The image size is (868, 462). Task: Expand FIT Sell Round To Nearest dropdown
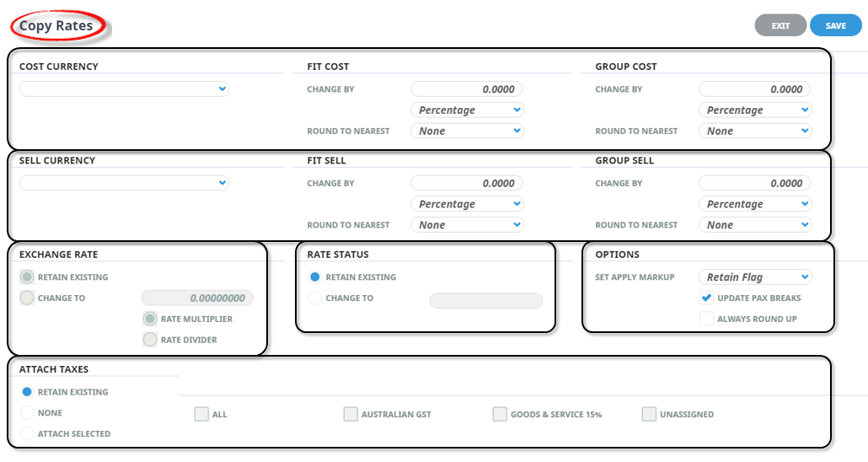point(467,225)
